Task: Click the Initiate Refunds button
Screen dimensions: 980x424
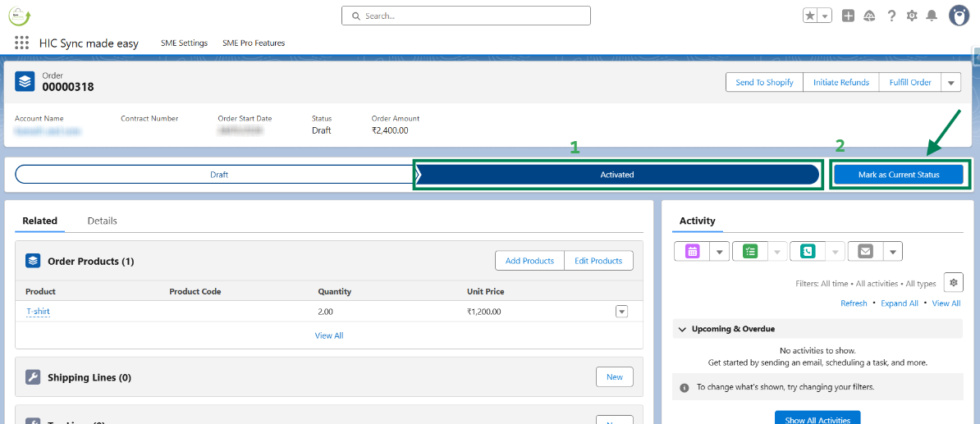Action: tap(841, 83)
